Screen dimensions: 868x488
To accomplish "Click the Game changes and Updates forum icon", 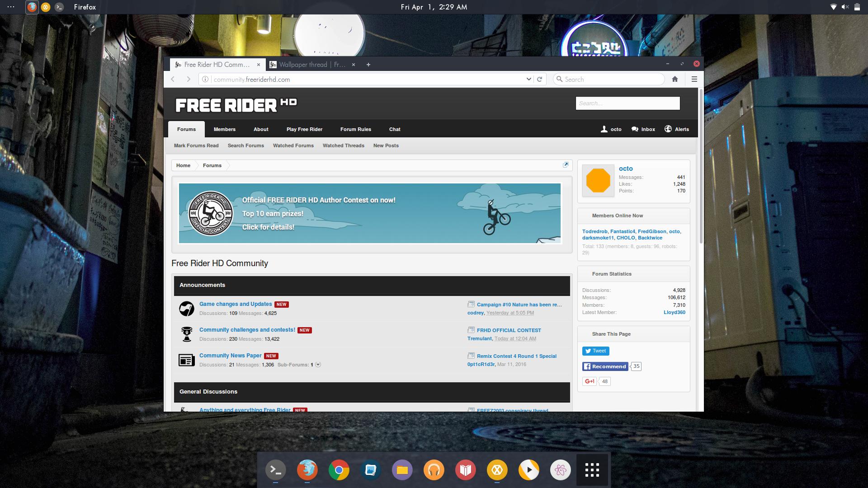I will tap(187, 309).
